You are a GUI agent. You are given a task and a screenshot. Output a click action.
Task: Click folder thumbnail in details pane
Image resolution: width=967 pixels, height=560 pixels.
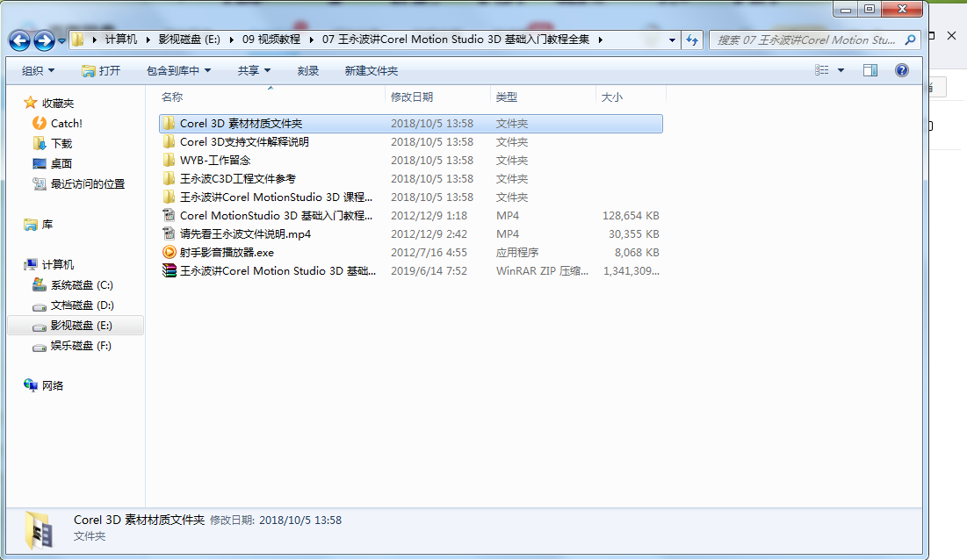pyautogui.click(x=39, y=530)
